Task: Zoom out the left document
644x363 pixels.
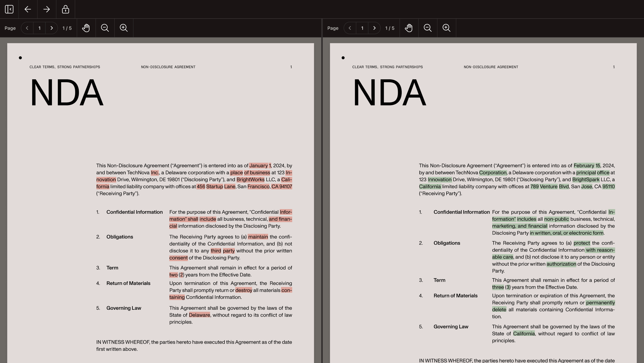Action: point(105,28)
